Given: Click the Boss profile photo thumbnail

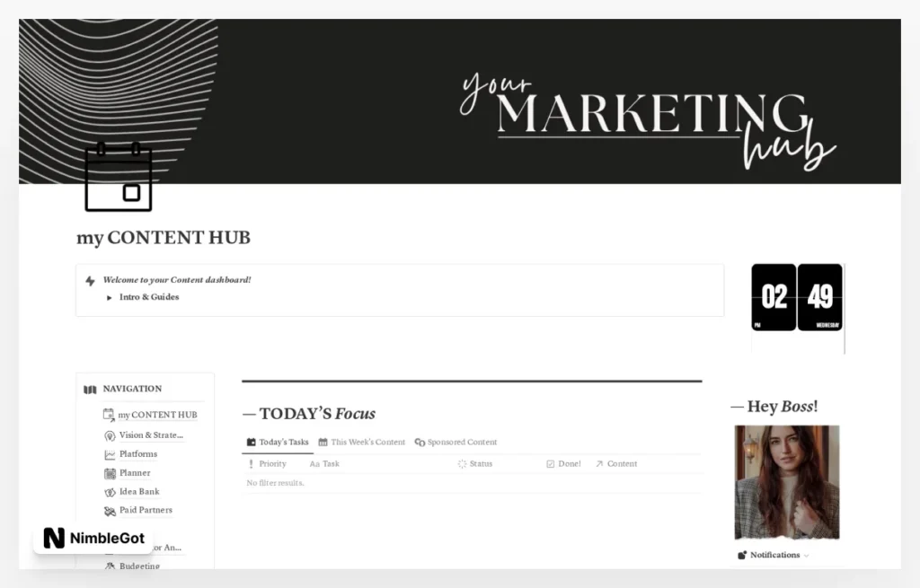Looking at the screenshot, I should (x=786, y=482).
